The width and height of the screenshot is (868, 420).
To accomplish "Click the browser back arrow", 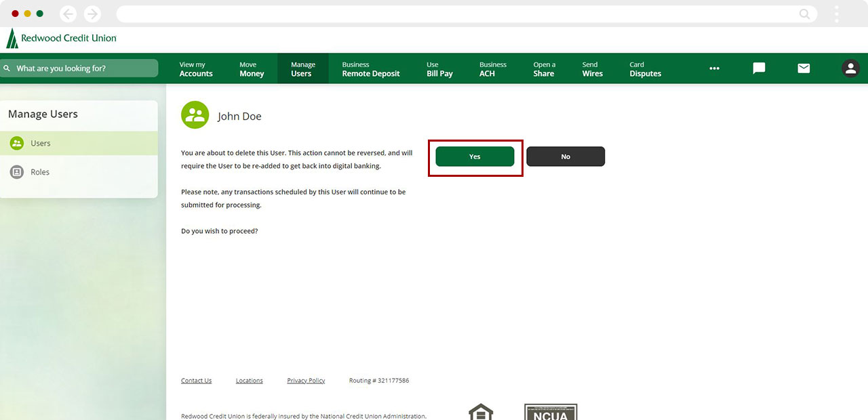I will pos(68,14).
